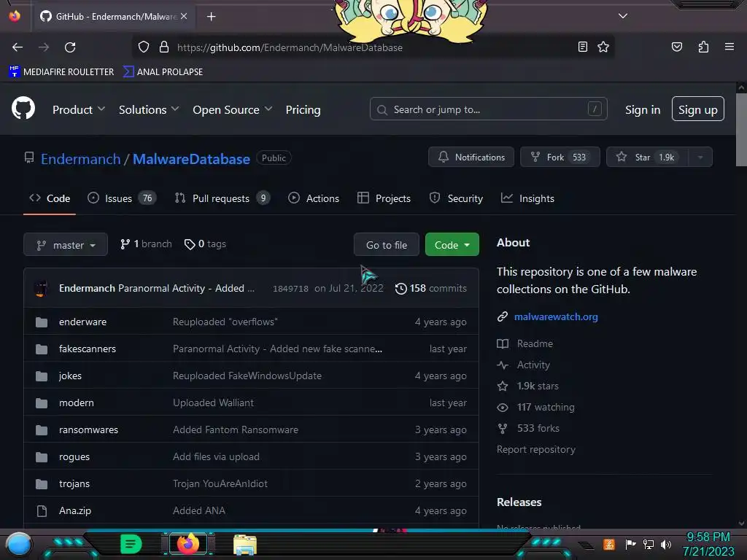This screenshot has width=747, height=560.
Task: Open the trojans folder
Action: pyautogui.click(x=74, y=484)
